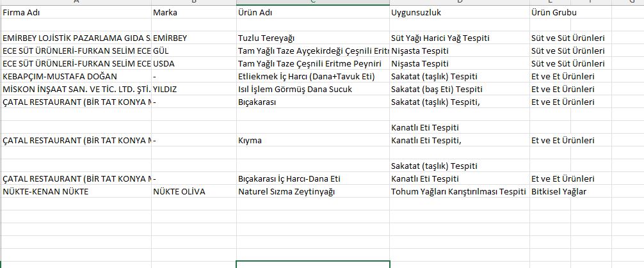644x268 pixels.
Task: Select 'Kanatlı Eti Tespiti' cell above the Kıyma row
Action: click(460, 128)
